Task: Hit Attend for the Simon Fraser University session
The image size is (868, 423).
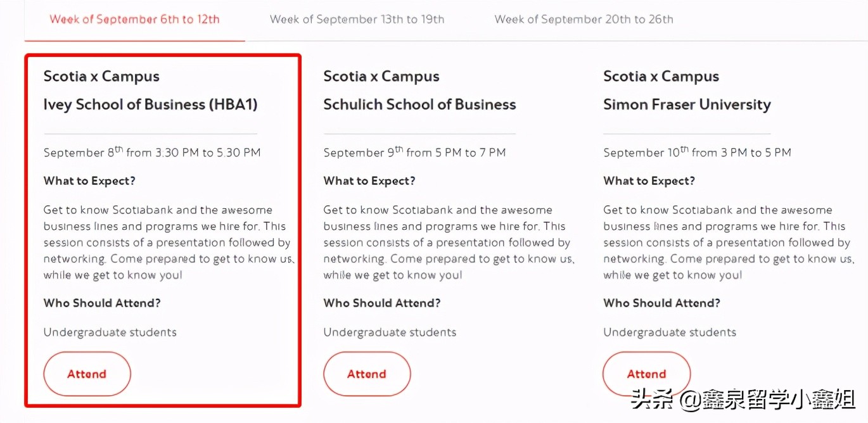Action: coord(646,374)
